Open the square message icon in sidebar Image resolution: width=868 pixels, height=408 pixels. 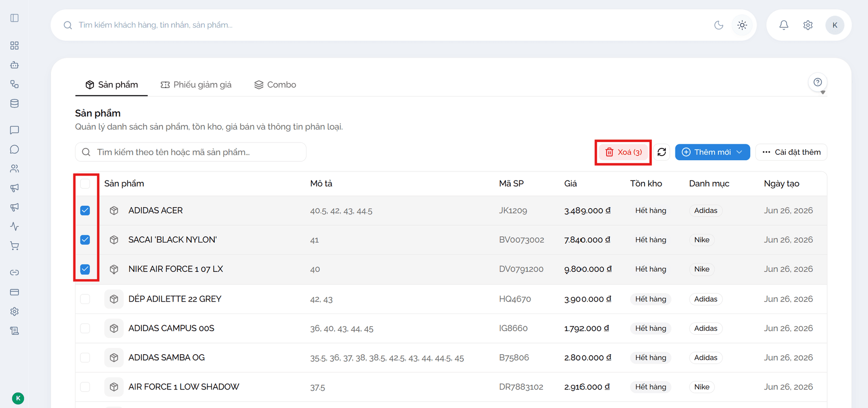(14, 130)
